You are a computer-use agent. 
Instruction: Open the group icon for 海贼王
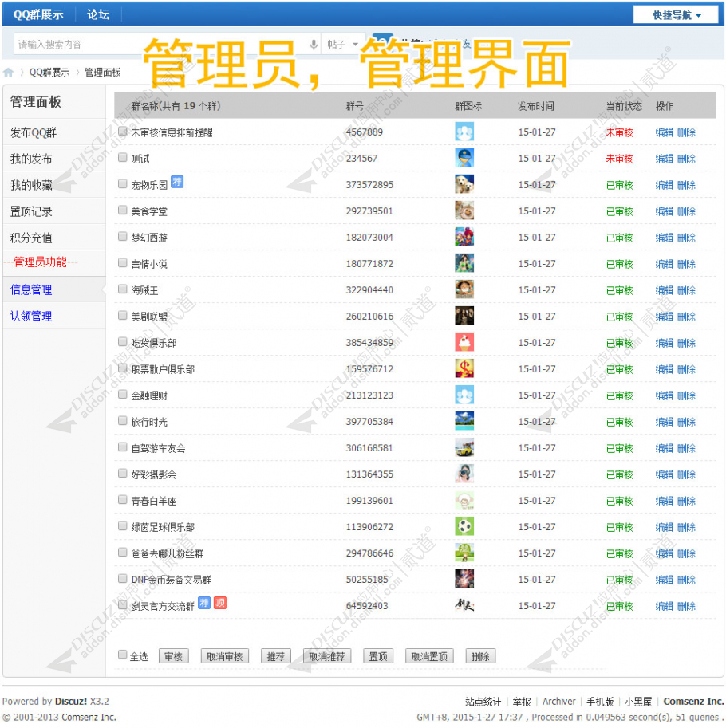464,289
